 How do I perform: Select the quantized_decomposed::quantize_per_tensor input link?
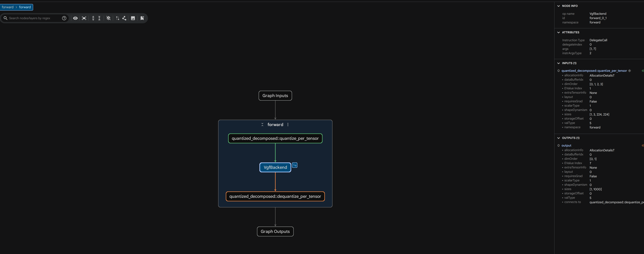pos(594,71)
